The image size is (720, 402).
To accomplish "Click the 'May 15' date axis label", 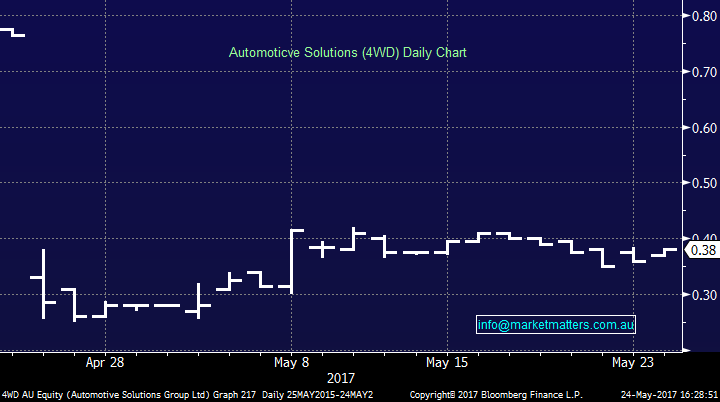I will pos(447,362).
